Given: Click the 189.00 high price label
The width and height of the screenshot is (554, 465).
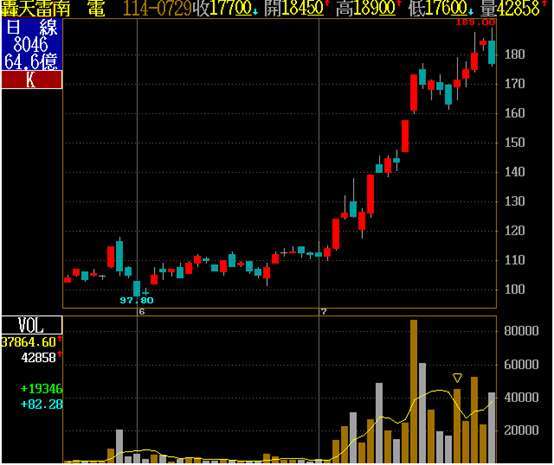Looking at the screenshot, I should [x=476, y=22].
